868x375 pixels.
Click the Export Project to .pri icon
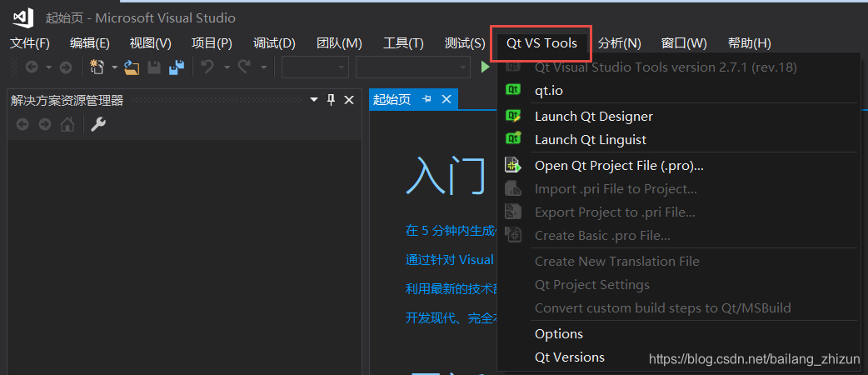pos(513,212)
